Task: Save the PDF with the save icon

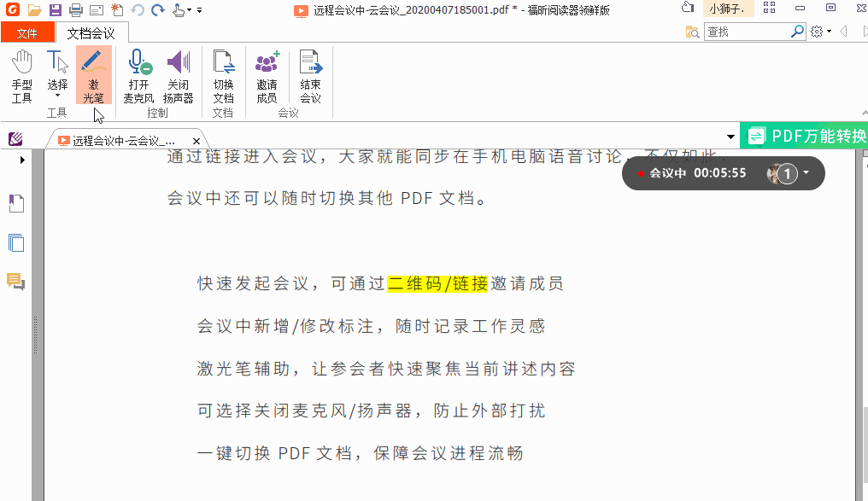Action: (x=55, y=8)
